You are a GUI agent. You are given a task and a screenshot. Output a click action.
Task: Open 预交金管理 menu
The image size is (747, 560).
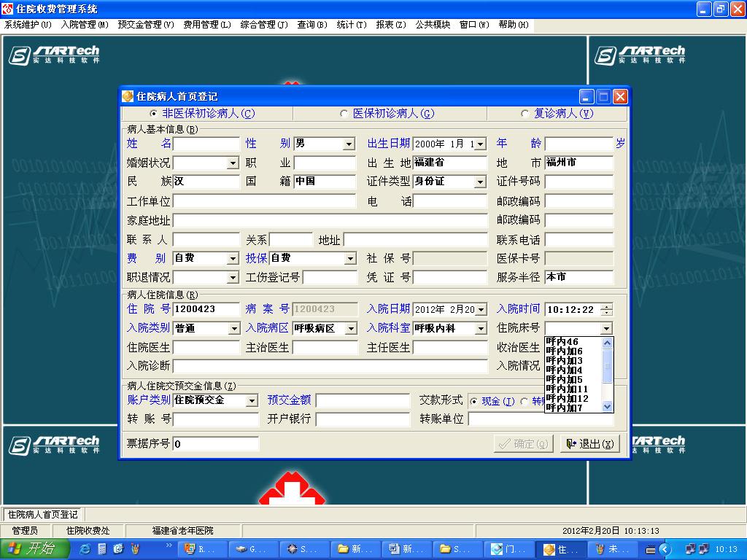coord(146,25)
